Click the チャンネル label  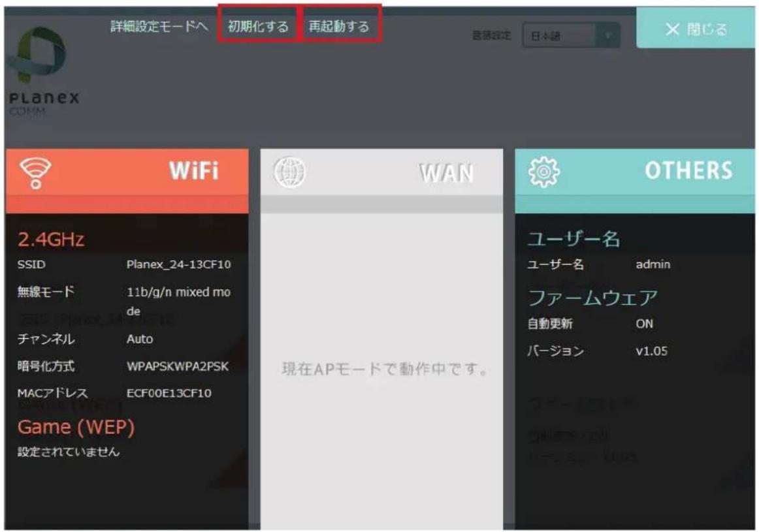[x=46, y=339]
